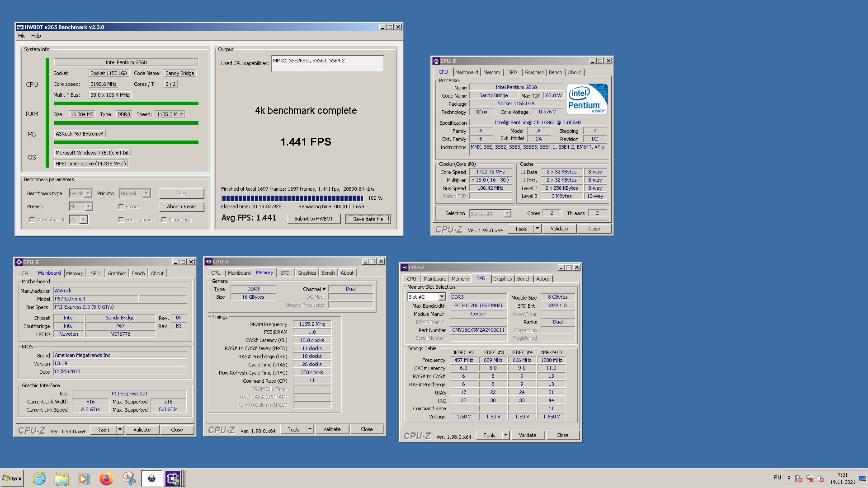Switch to the Bench tab in the CPU-Z CPU window
868x488 pixels.
[556, 72]
